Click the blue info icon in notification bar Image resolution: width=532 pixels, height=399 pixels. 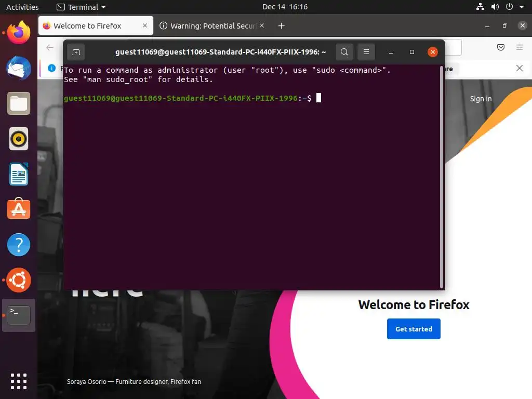tap(51, 68)
